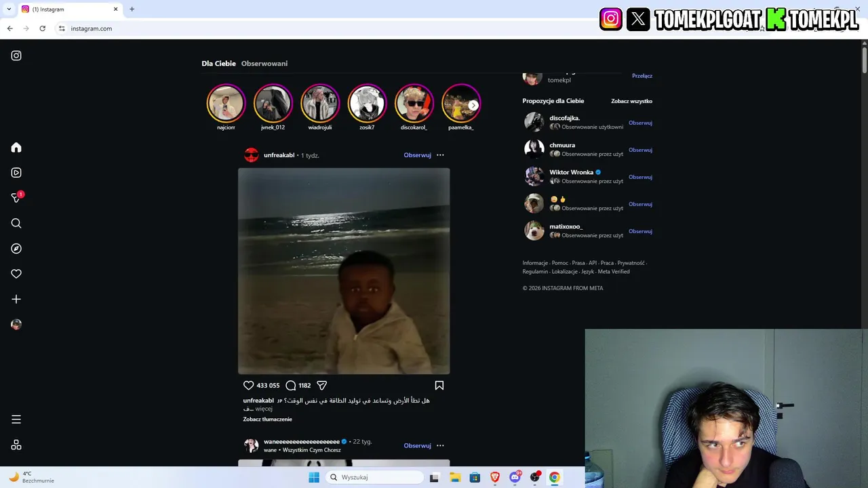Create a new post with the plus icon

(16, 299)
